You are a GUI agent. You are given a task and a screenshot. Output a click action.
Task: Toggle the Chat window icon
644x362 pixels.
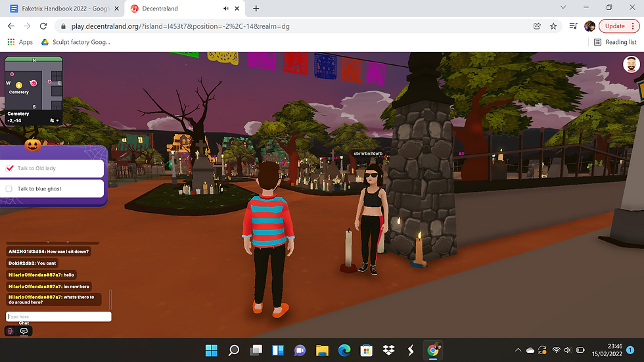24,331
